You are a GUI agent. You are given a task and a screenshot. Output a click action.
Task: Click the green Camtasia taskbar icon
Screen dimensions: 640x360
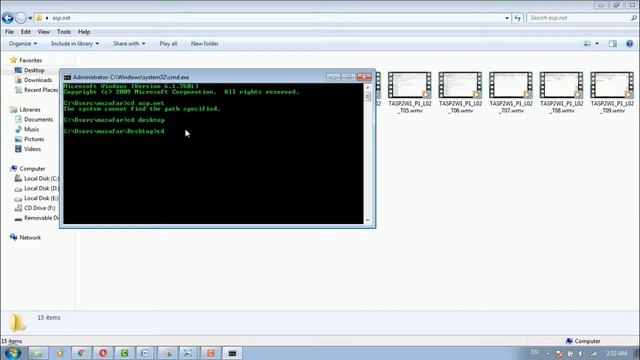(x=124, y=353)
